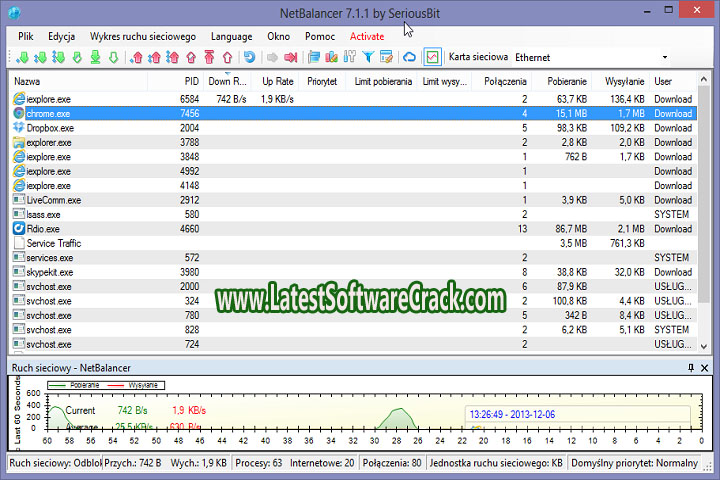Sort by the PID column header
This screenshot has width=720, height=480.
coord(175,81)
